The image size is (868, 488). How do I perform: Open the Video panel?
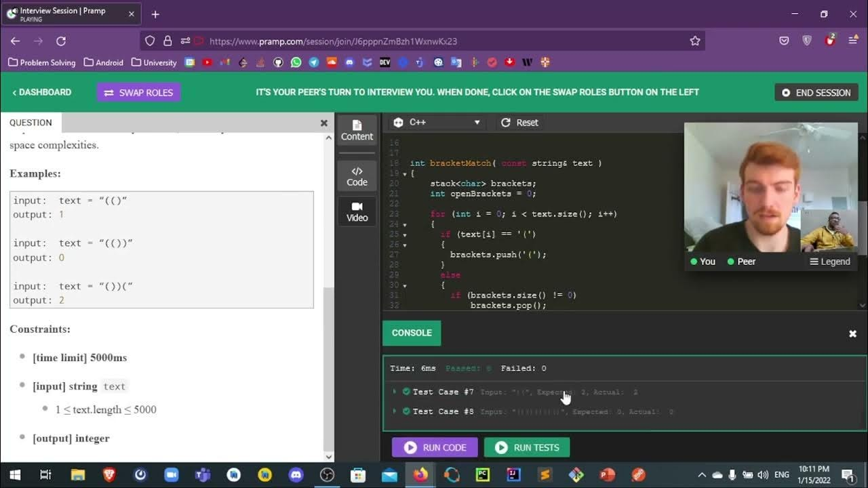357,211
